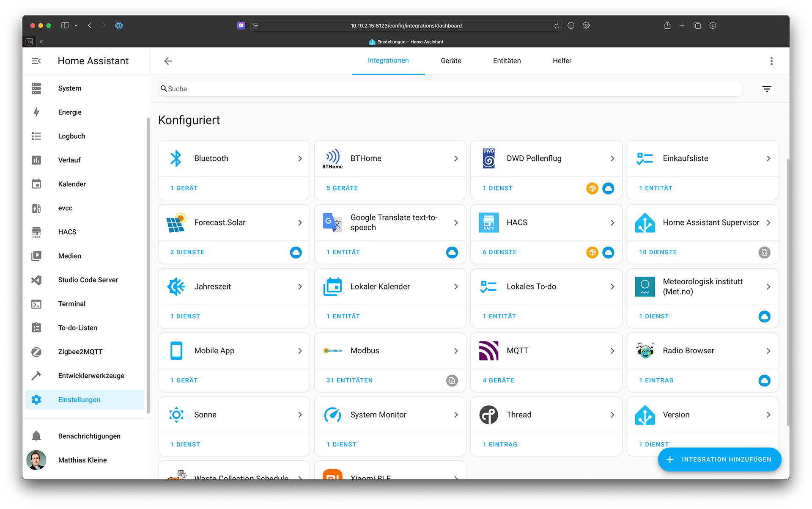Viewport: 812px width, 509px height.
Task: Expand the Einkaufsliste card chevron
Action: 768,159
